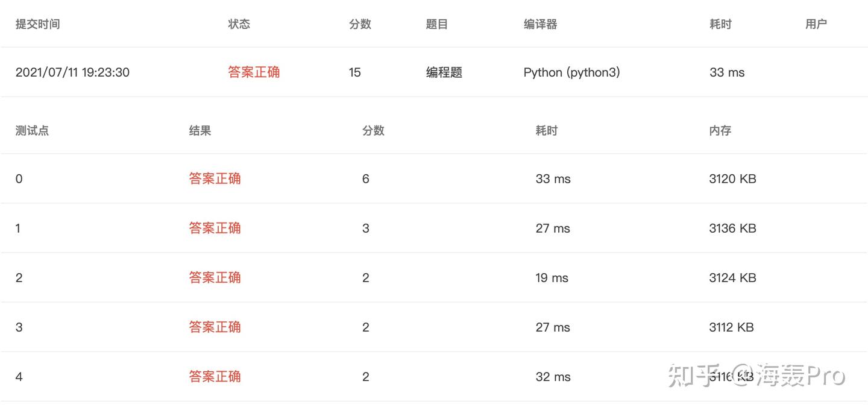Select the 3136 KB memory value
This screenshot has height=410, width=868.
click(x=732, y=228)
